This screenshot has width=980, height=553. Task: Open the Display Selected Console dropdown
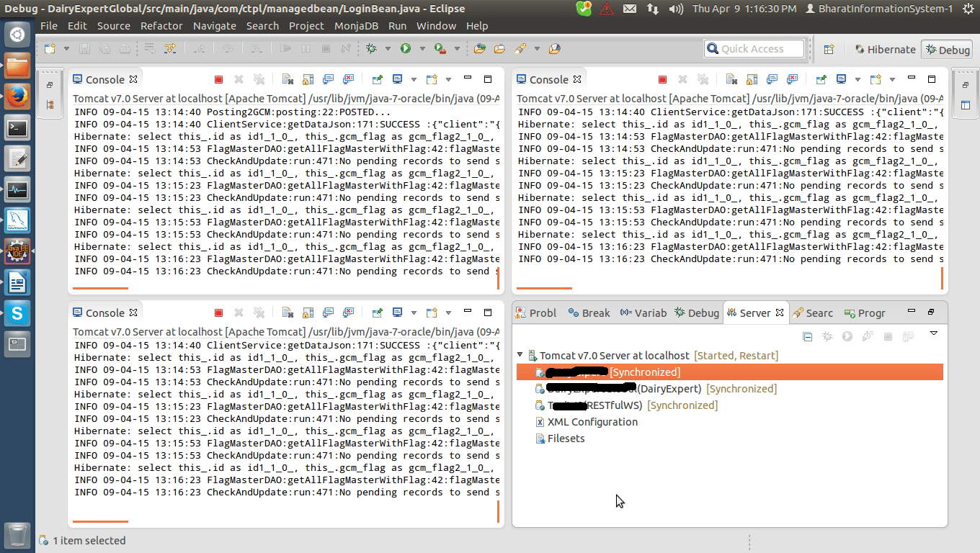[x=413, y=79]
